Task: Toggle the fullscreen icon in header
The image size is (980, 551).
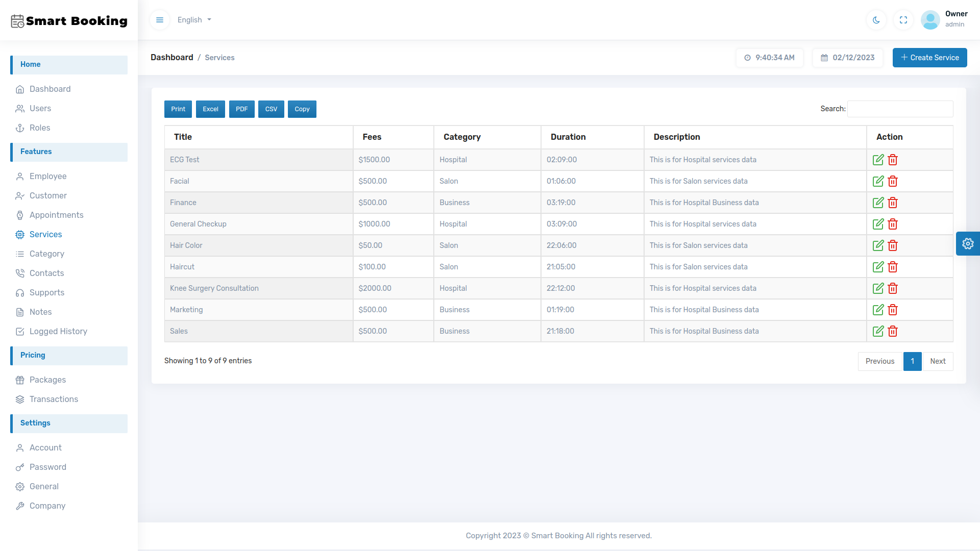Action: pyautogui.click(x=903, y=20)
